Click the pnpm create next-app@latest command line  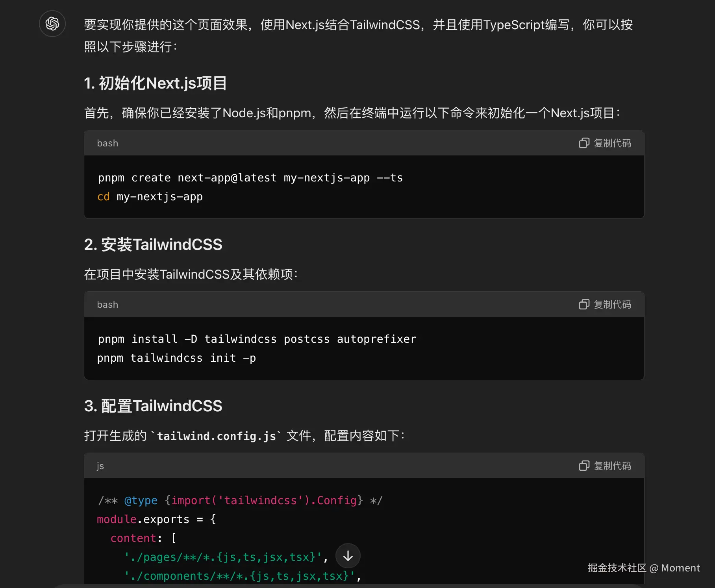pyautogui.click(x=250, y=178)
